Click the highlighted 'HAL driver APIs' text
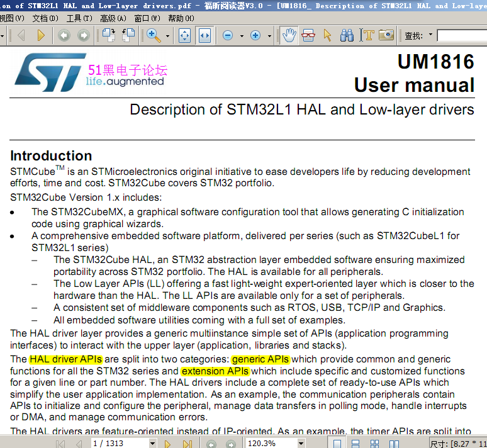Screen dimensions: 487x448 [x=66, y=359]
